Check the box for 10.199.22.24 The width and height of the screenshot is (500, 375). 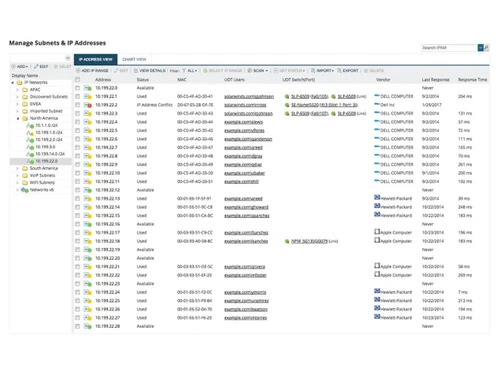pyautogui.click(x=78, y=292)
